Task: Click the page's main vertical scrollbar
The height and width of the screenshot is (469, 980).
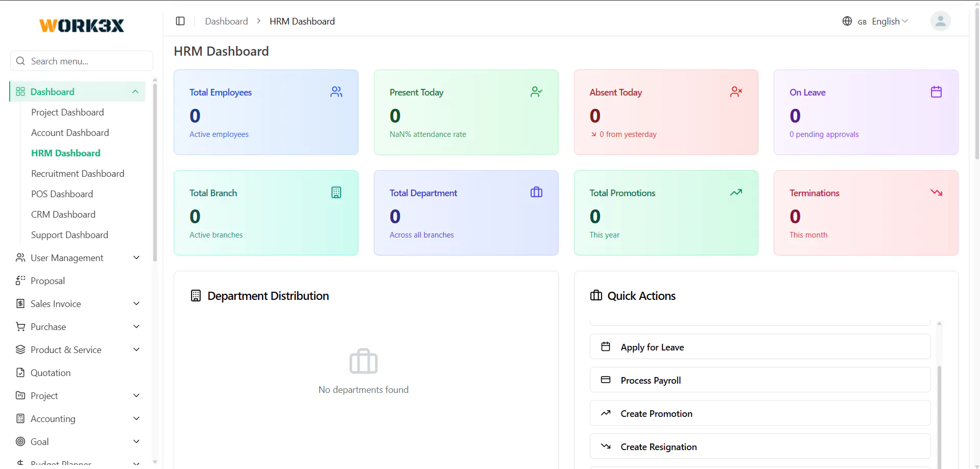Action: pyautogui.click(x=977, y=84)
